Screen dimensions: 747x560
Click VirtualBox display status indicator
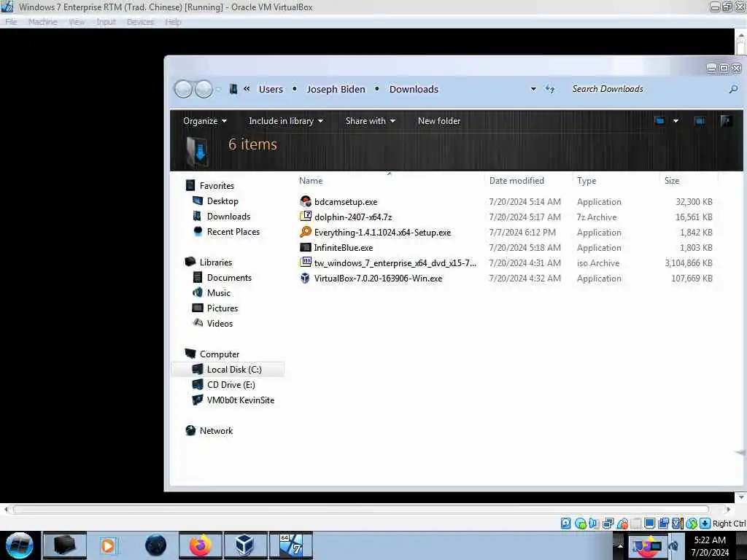[x=649, y=524]
